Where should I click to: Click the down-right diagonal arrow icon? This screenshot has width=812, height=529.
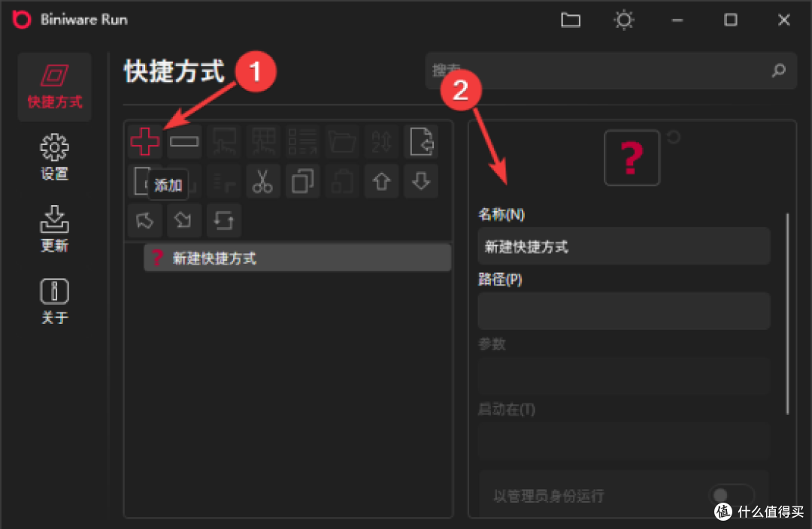pyautogui.click(x=184, y=220)
